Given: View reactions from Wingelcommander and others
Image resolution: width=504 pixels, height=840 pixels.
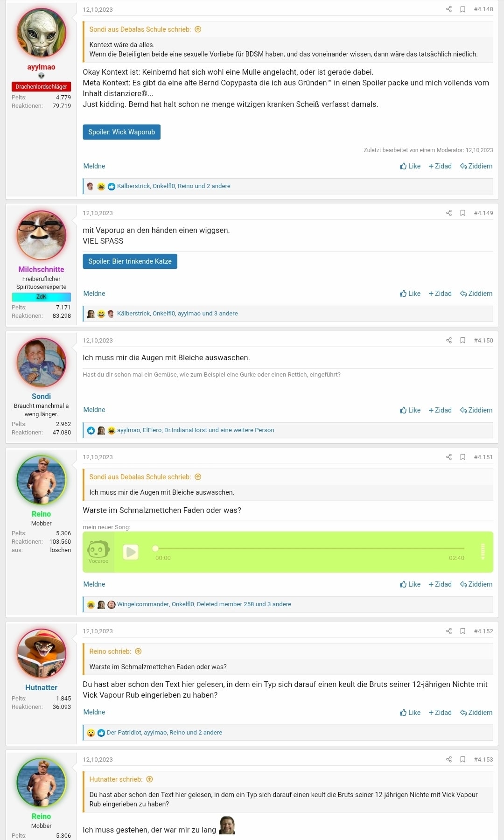Looking at the screenshot, I should pyautogui.click(x=204, y=604).
